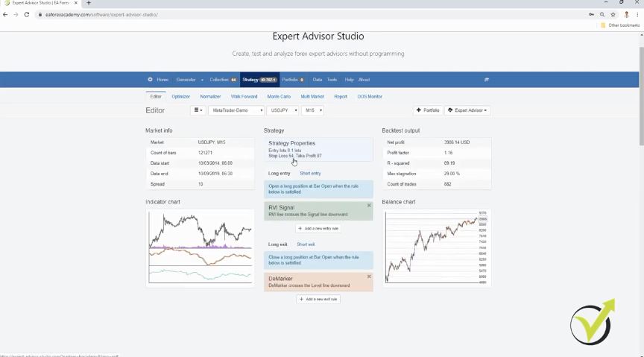Open the Generator nav item

click(x=186, y=80)
